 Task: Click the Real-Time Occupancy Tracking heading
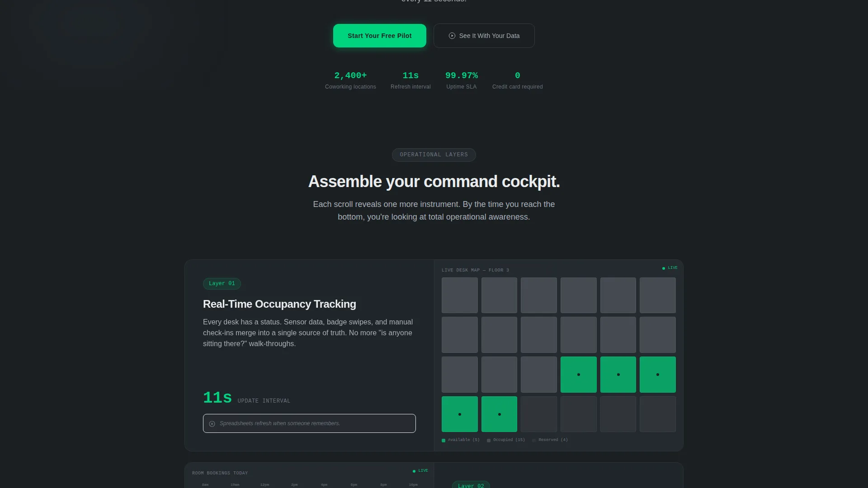(x=279, y=304)
